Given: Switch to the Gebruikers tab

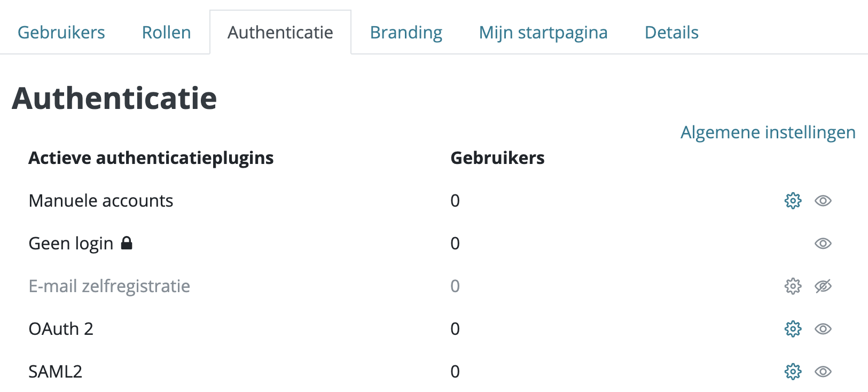Looking at the screenshot, I should 61,33.
